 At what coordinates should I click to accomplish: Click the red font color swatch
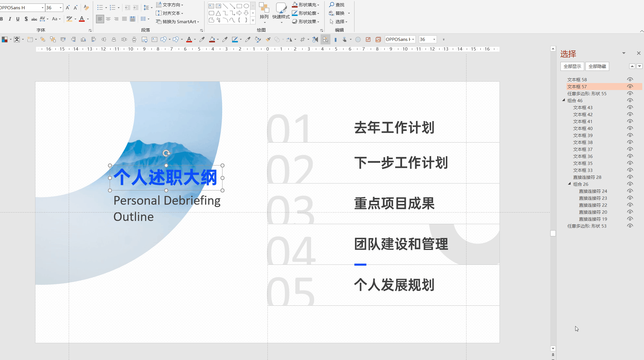[82, 19]
